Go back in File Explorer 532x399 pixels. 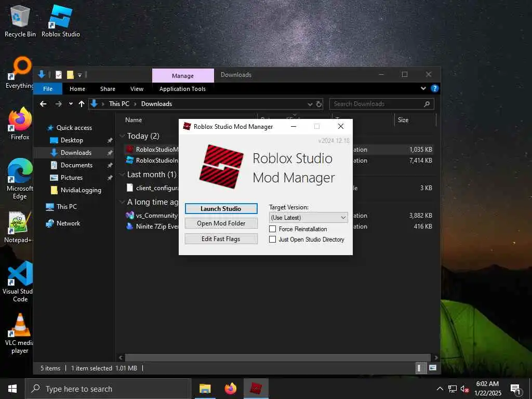(43, 104)
